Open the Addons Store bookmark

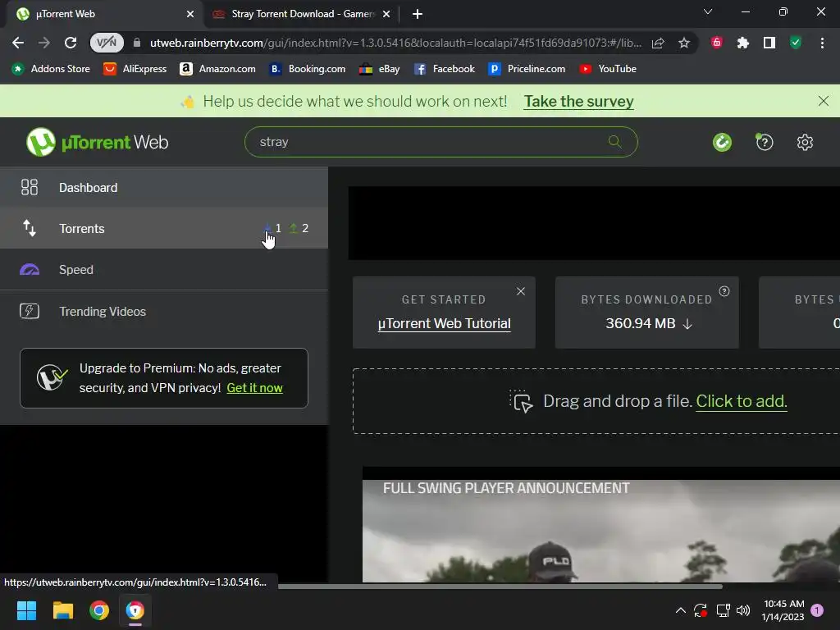click(51, 69)
